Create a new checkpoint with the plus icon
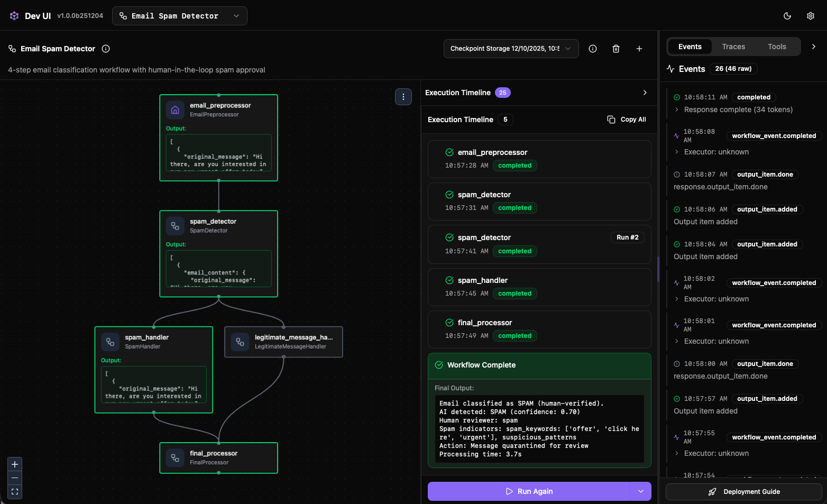Viewport: 827px width, 504px height. click(639, 48)
